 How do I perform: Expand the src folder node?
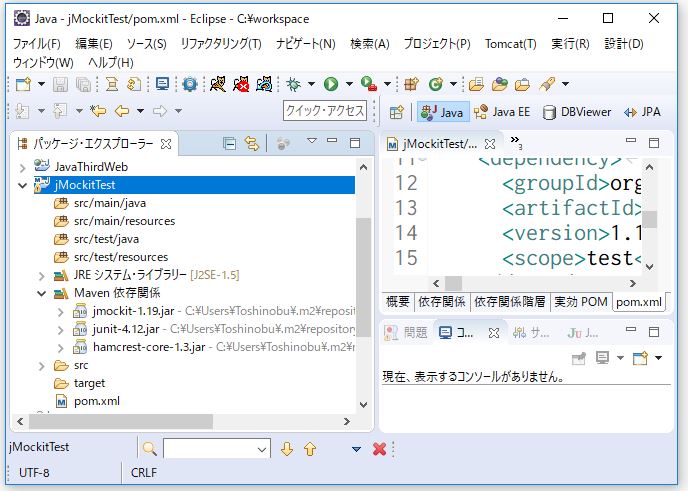point(42,366)
